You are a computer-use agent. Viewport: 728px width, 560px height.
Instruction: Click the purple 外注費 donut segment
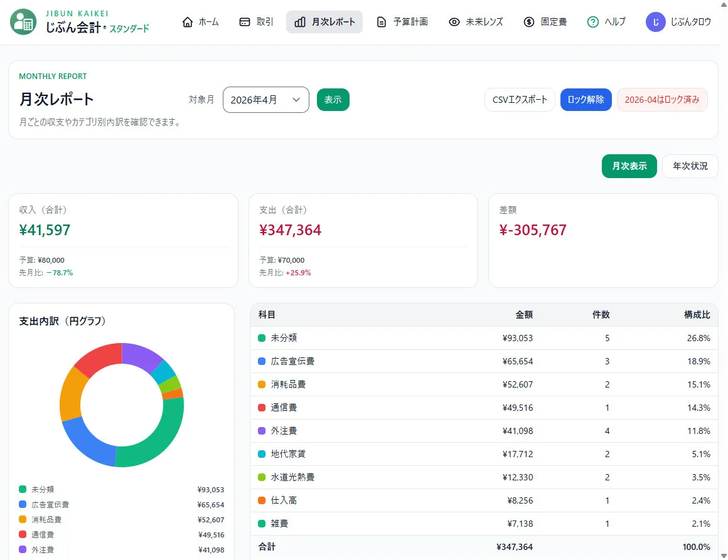tap(141, 356)
